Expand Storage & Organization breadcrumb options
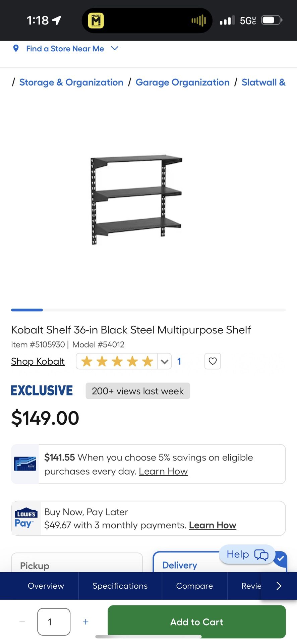This screenshot has width=297, height=644. [x=71, y=82]
